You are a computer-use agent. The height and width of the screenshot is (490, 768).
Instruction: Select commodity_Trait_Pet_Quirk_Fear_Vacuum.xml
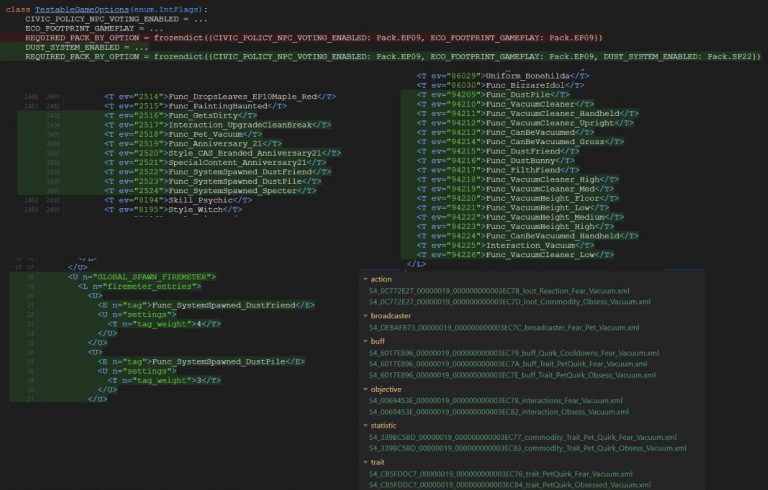[x=522, y=437]
